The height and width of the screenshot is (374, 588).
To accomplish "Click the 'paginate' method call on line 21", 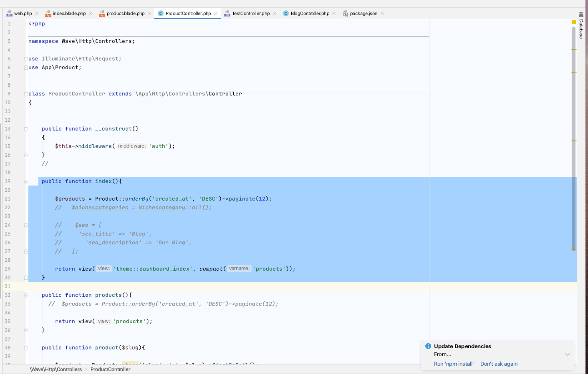I will tap(242, 199).
